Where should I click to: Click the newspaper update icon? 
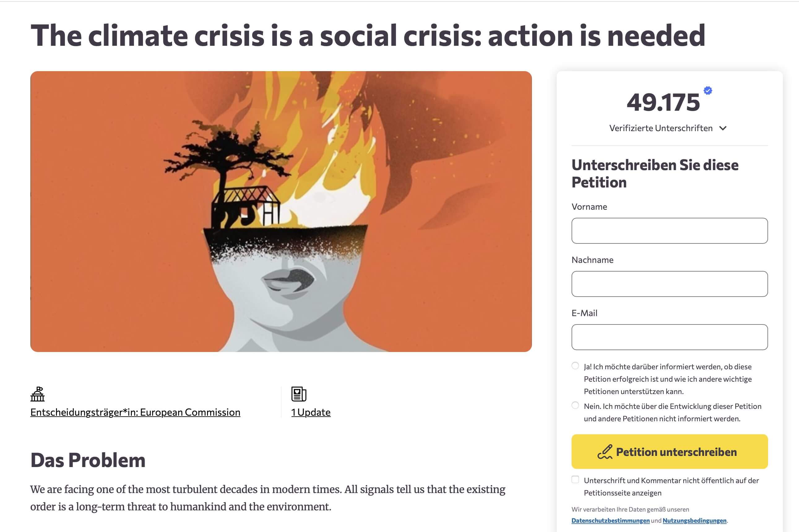click(299, 394)
